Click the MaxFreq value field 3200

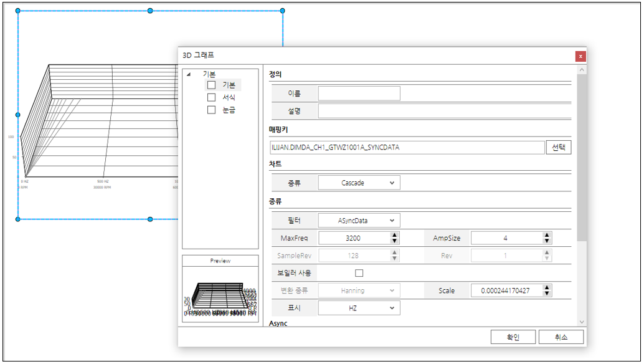click(354, 238)
